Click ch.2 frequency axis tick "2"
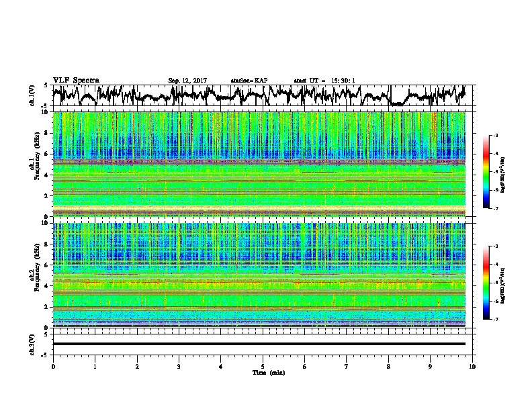The height and width of the screenshot is (411, 532). click(x=48, y=307)
